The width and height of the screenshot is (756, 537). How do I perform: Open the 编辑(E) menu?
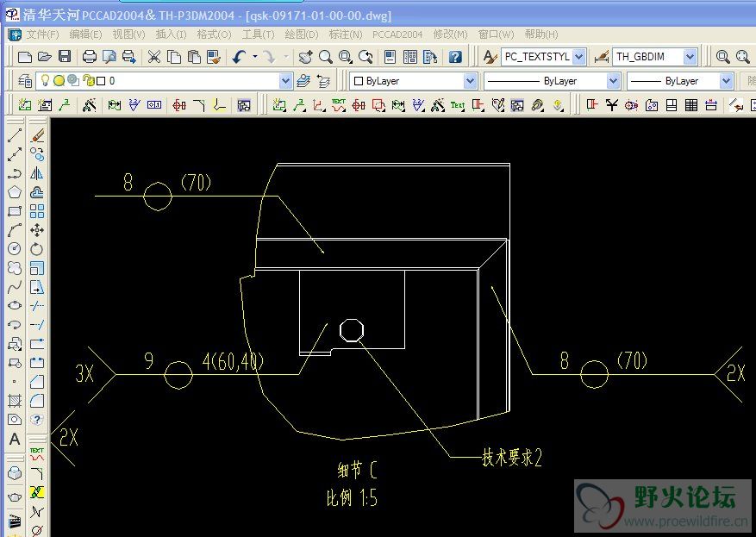point(85,34)
